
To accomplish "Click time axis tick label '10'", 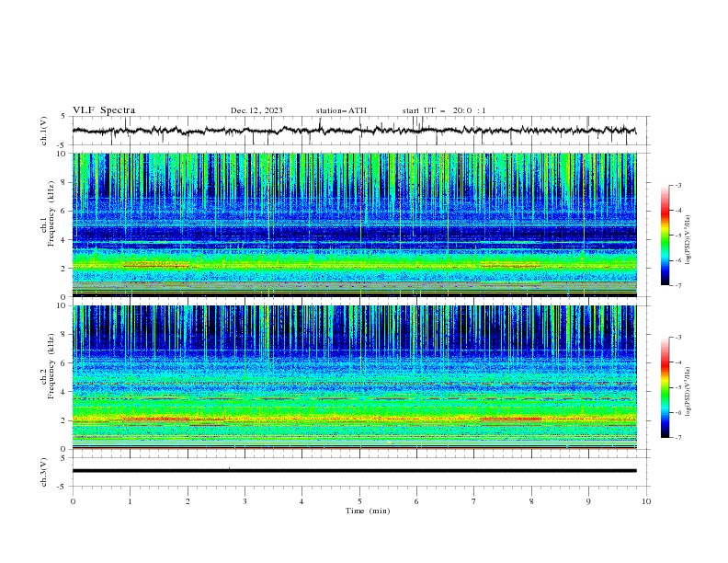I will (x=646, y=501).
